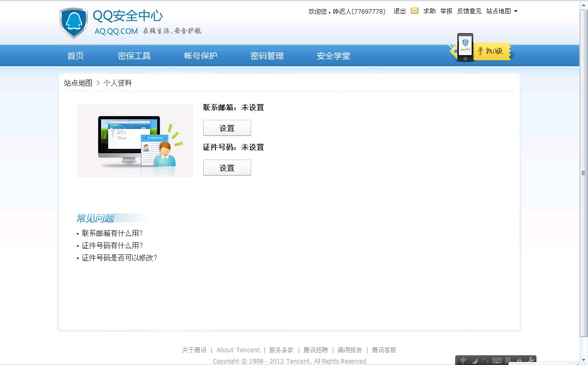The height and width of the screenshot is (365, 588).
Task: Open the About Tencent footer link
Action: click(x=238, y=350)
